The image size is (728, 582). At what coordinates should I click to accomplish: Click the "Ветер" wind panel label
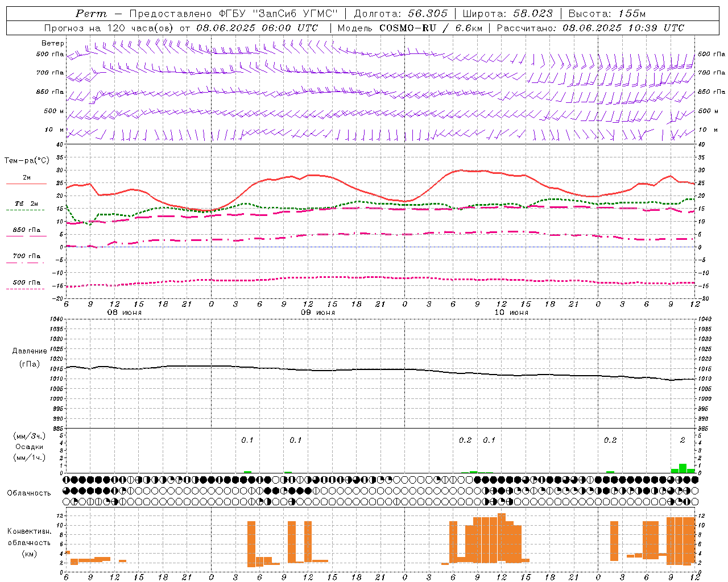[x=52, y=43]
